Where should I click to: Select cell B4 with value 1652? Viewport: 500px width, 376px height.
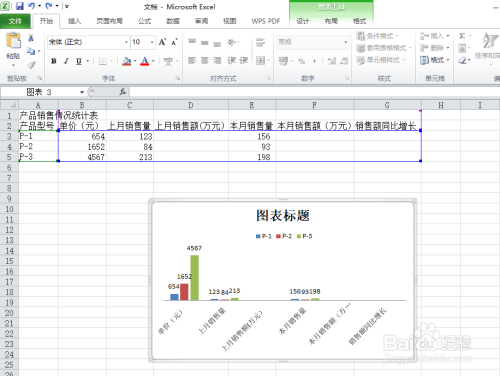click(82, 147)
